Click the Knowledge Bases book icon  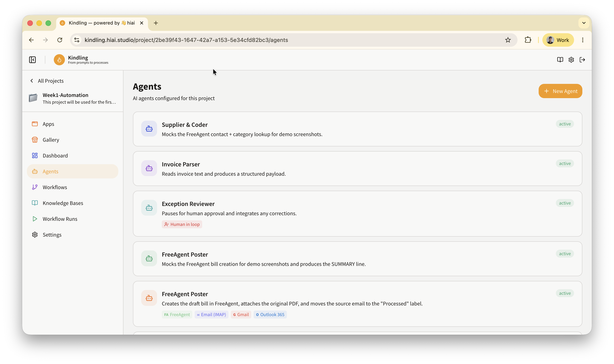click(x=35, y=203)
